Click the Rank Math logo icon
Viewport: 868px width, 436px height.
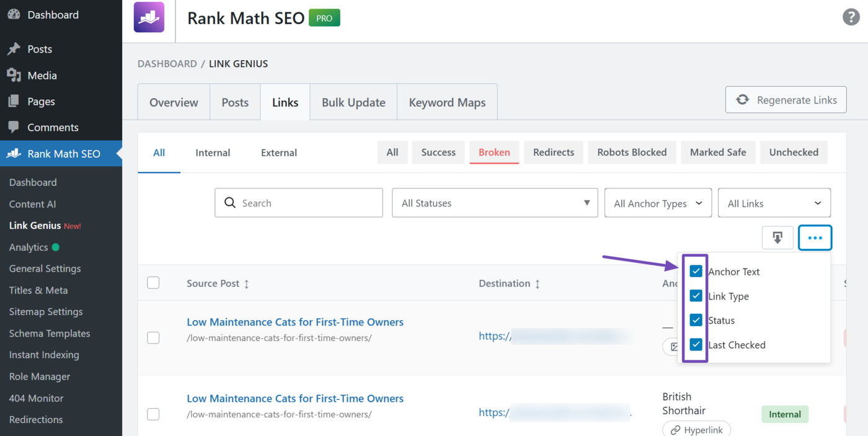pyautogui.click(x=149, y=17)
